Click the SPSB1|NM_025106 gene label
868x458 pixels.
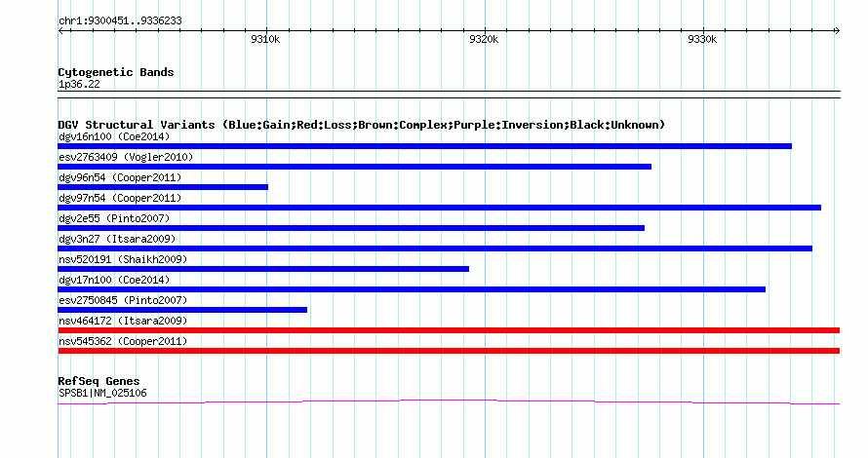tap(102, 394)
